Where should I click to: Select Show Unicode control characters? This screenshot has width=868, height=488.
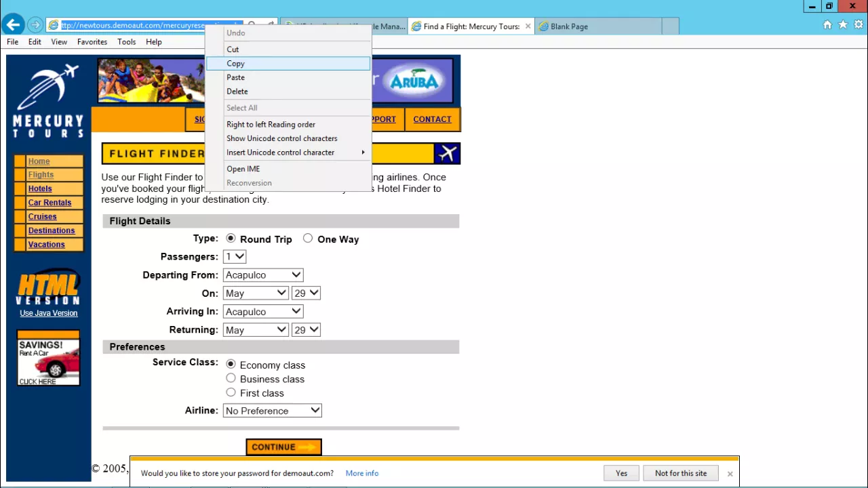click(x=288, y=138)
